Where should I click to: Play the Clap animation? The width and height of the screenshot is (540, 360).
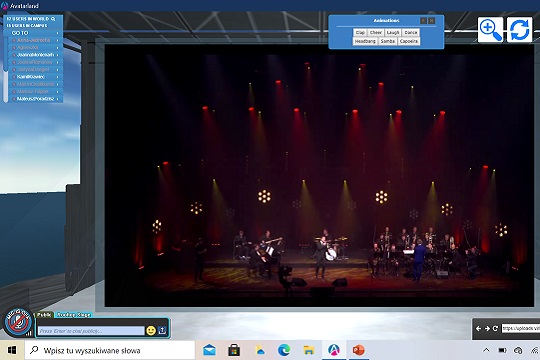[360, 32]
